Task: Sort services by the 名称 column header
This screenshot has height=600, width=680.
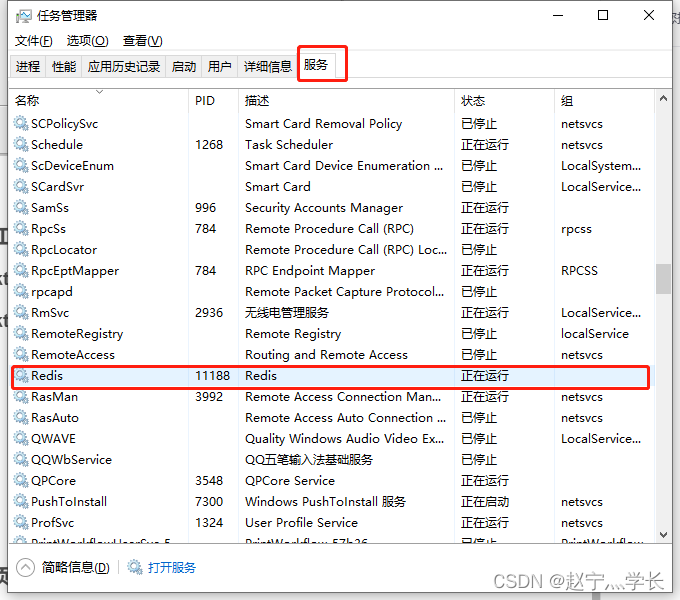Action: pyautogui.click(x=100, y=101)
